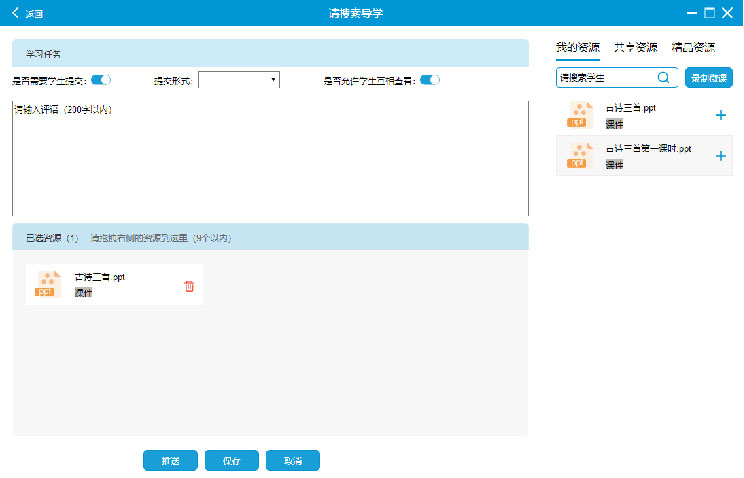The height and width of the screenshot is (478, 744).
Task: Click inside the comment text area
Action: [x=270, y=160]
